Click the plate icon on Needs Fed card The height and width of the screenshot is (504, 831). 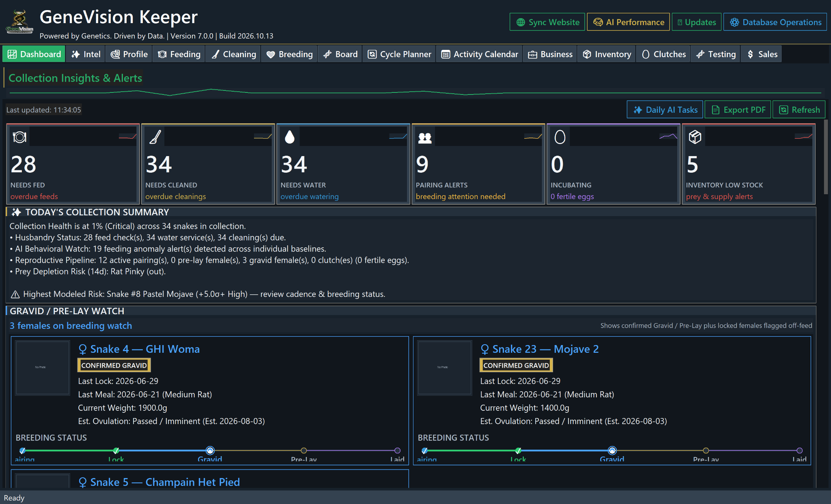19,137
